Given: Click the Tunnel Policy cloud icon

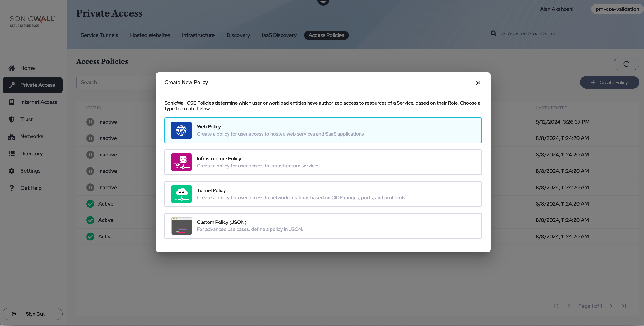Looking at the screenshot, I should pyautogui.click(x=181, y=194).
